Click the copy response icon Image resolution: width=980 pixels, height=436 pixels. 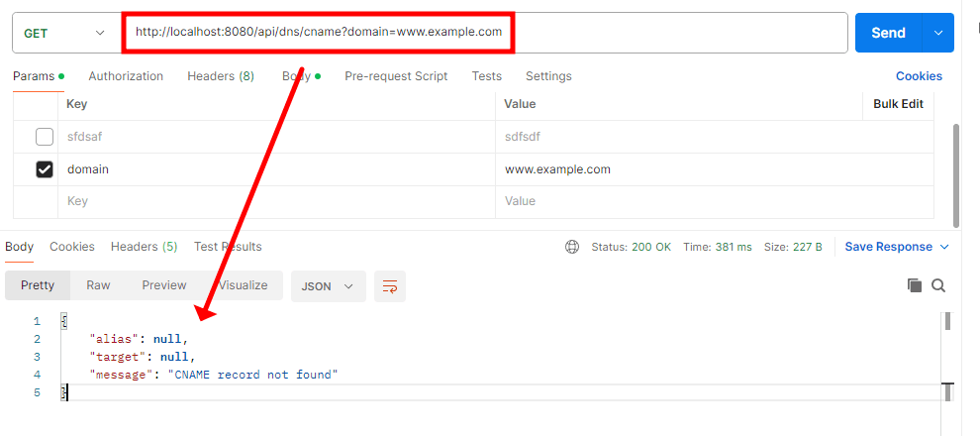pos(915,285)
